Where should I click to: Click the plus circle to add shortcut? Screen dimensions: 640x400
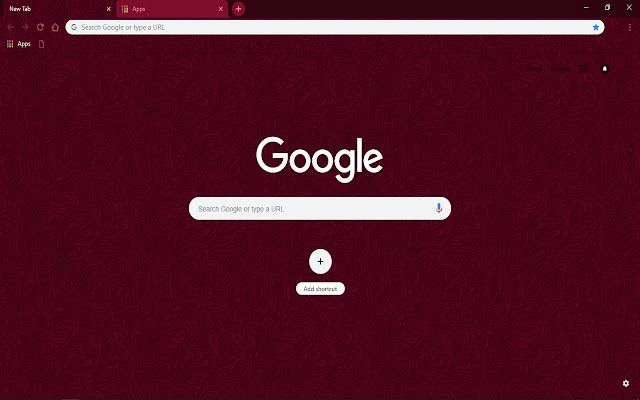coord(320,261)
